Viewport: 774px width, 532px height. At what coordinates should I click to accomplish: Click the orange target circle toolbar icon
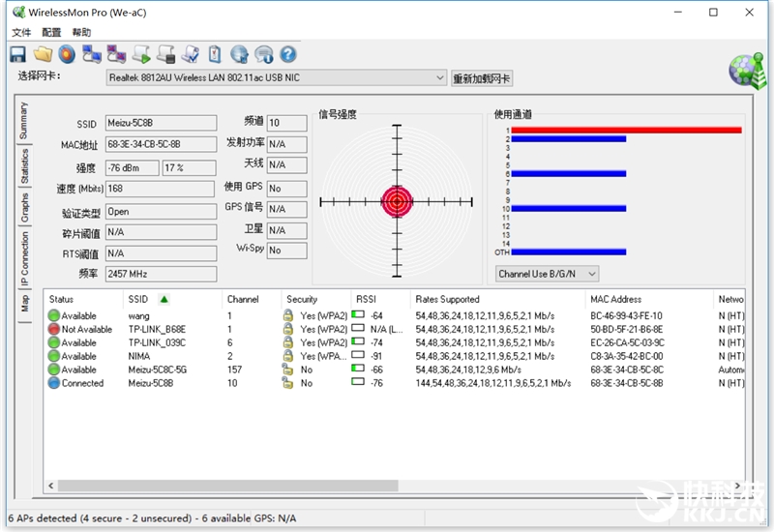click(67, 54)
